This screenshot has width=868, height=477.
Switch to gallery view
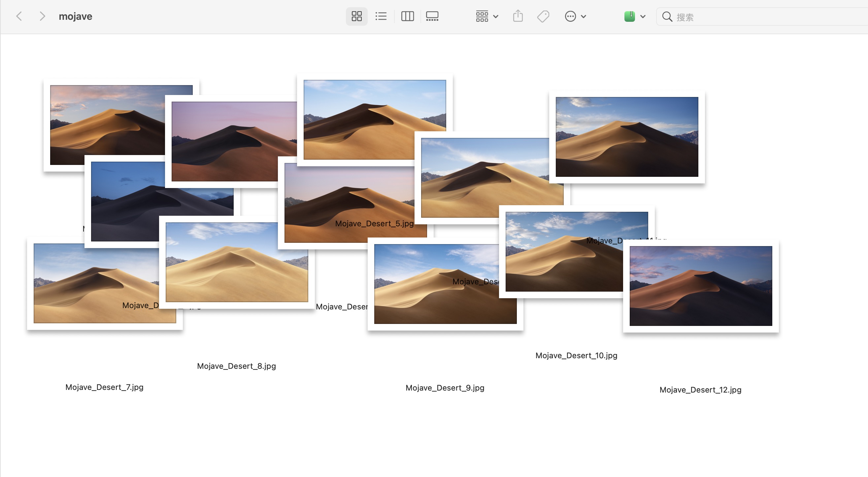tap(432, 16)
